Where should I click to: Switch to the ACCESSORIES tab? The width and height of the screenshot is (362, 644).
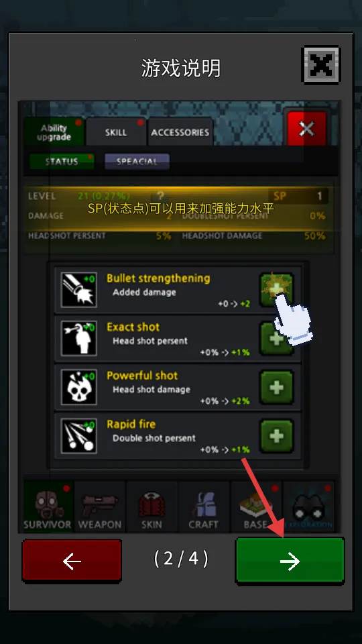(x=180, y=132)
